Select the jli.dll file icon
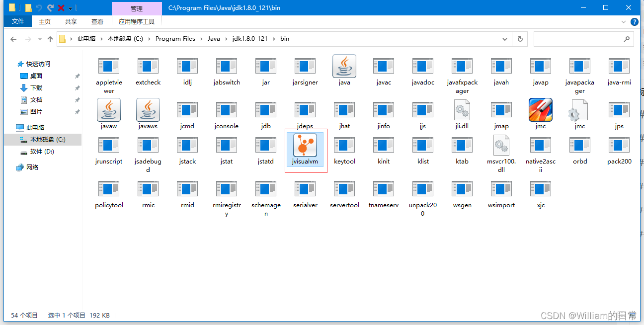644x325 pixels. tap(462, 110)
